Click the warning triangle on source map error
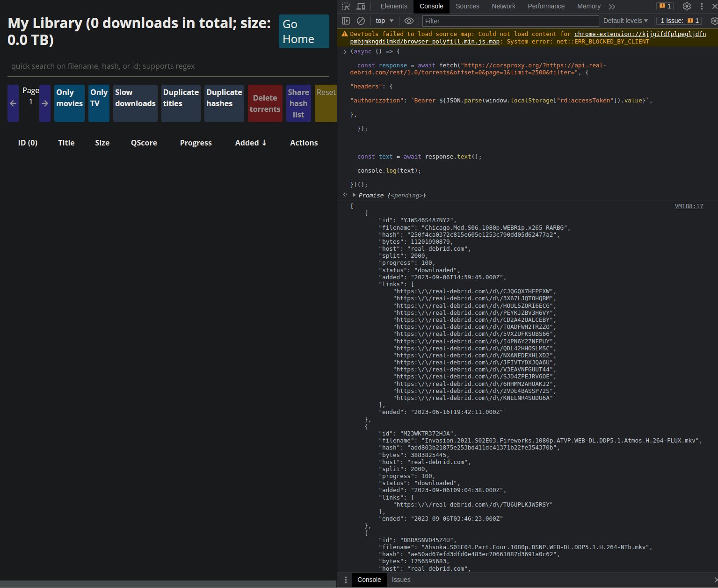 coord(344,34)
